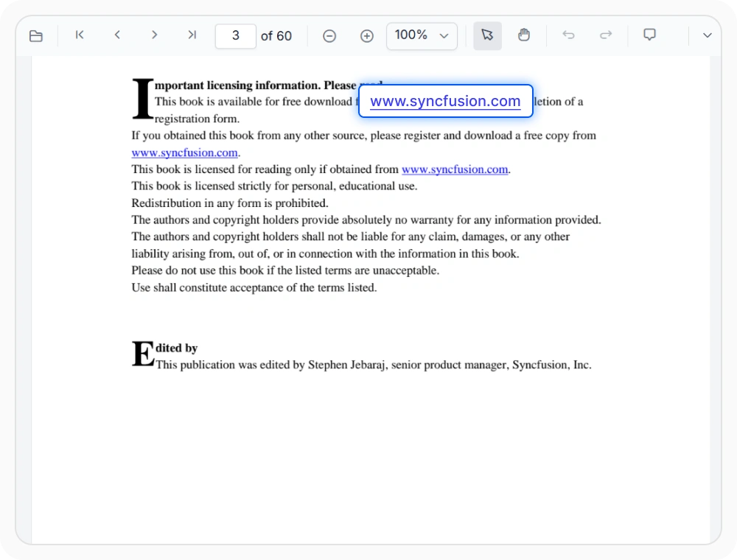Open the www.syncfusion.com tooltip link

[x=445, y=101]
